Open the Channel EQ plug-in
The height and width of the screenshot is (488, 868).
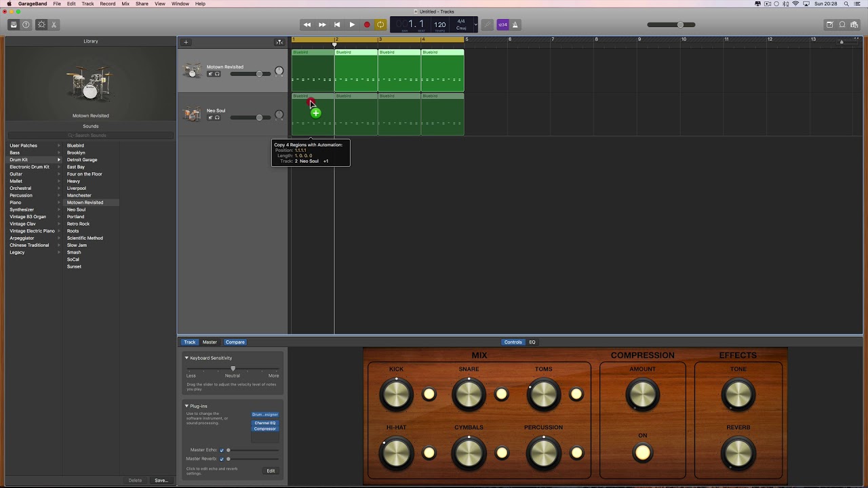[x=265, y=423]
